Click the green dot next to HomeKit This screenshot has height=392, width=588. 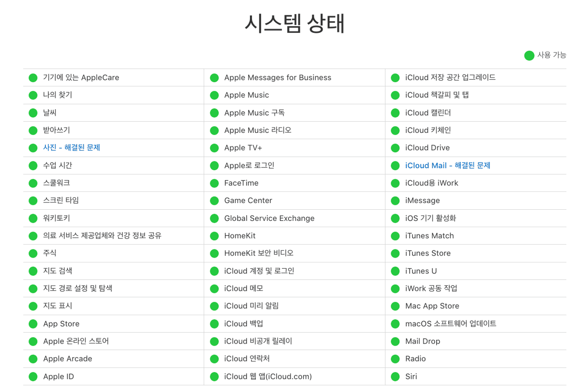point(214,236)
